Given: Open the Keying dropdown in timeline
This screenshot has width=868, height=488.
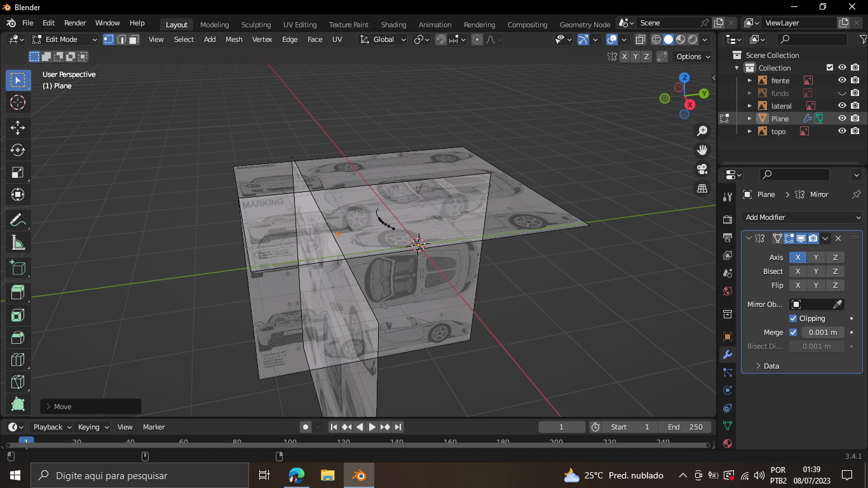Looking at the screenshot, I should [93, 427].
